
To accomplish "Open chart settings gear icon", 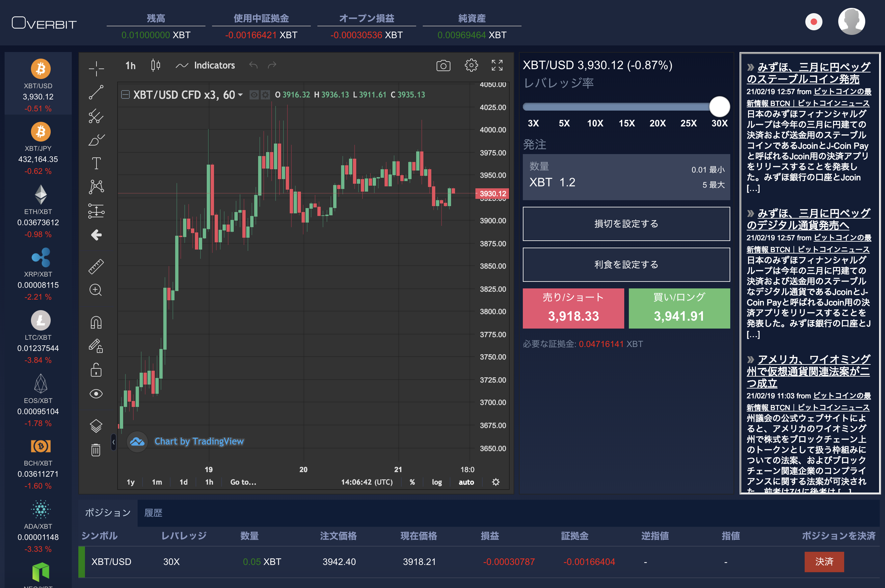I will point(471,65).
